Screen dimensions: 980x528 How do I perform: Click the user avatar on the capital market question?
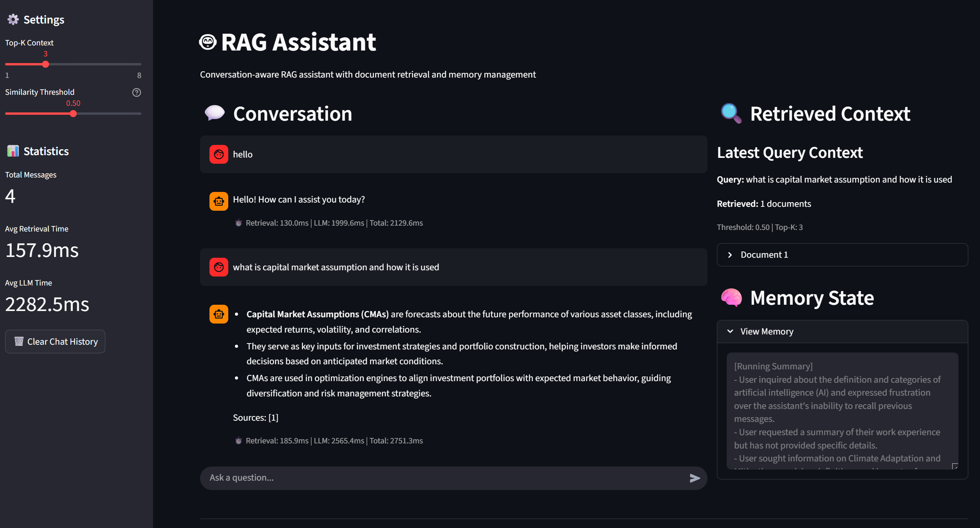click(219, 267)
